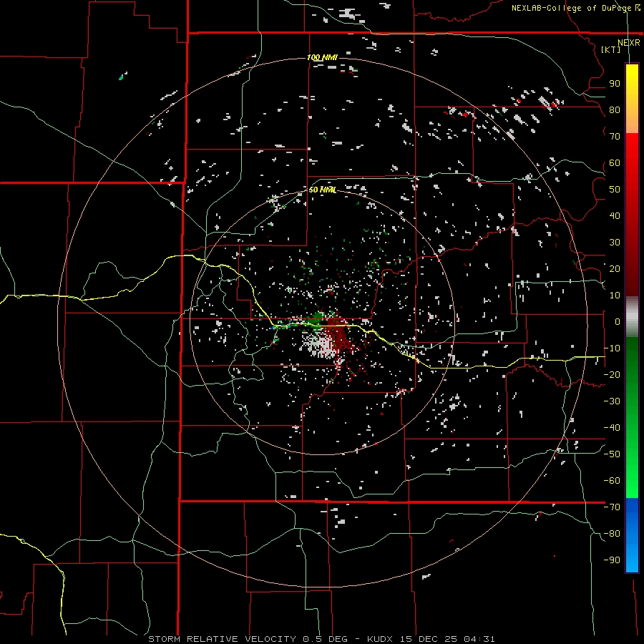Click the -80 value on velocity scale

tap(612, 534)
